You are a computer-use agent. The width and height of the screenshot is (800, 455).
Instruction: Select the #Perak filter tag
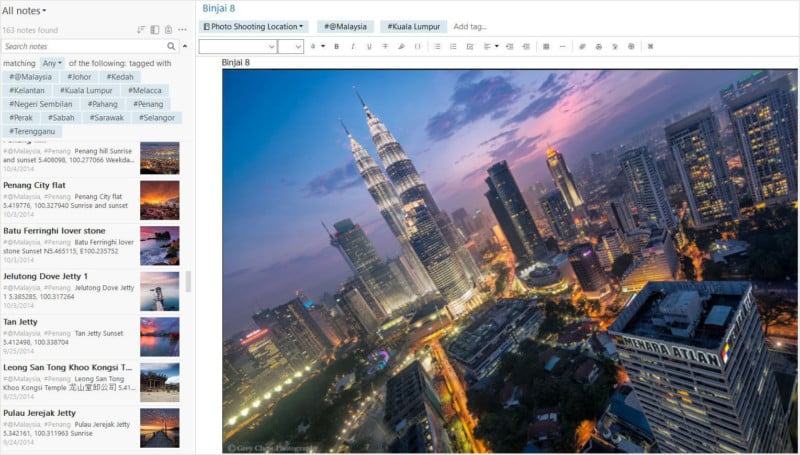click(x=21, y=118)
